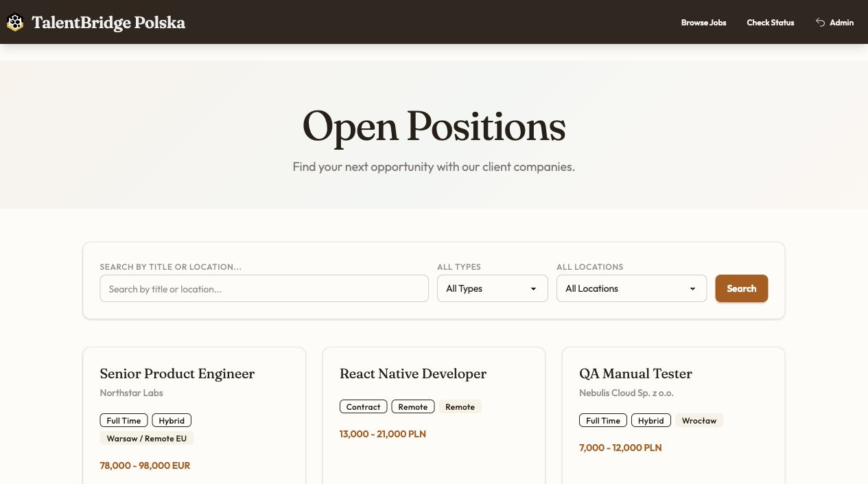Screen dimensions: 868x484
Task: Focus the search by title or location field
Action: pos(264,288)
